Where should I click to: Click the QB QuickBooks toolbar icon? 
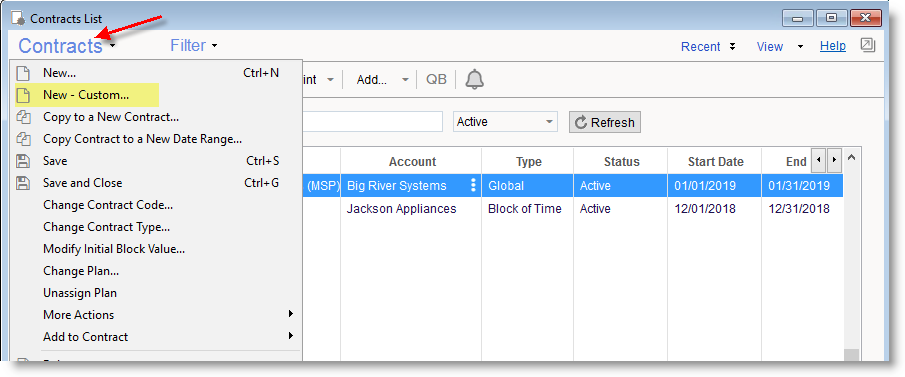[x=436, y=80]
